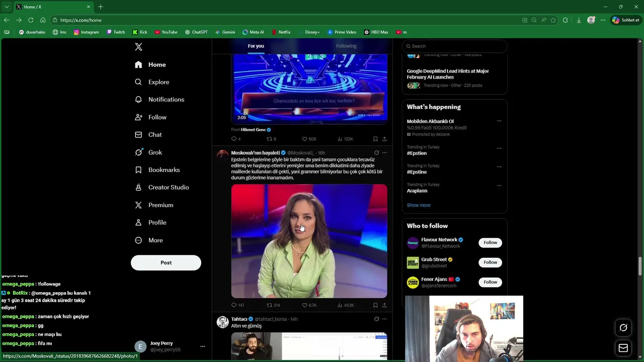This screenshot has height=362, width=644.
Task: Open the YouTube bookmark
Action: pyautogui.click(x=166, y=32)
